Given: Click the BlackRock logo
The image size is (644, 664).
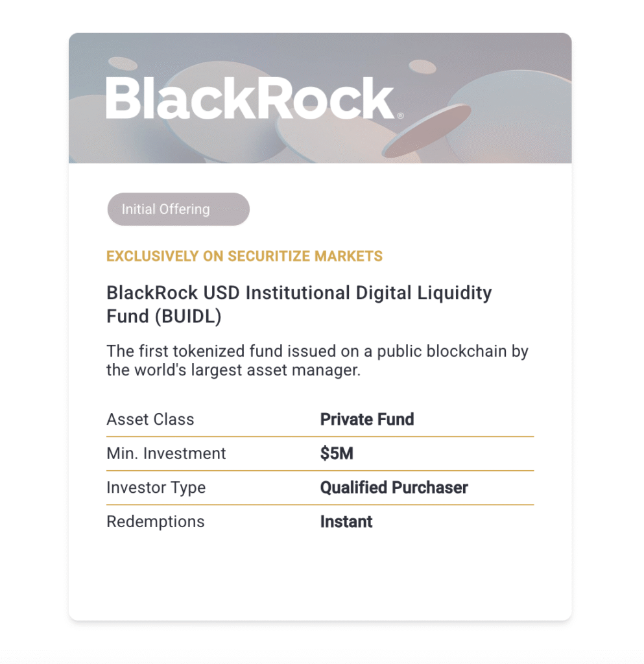Looking at the screenshot, I should click(x=250, y=99).
